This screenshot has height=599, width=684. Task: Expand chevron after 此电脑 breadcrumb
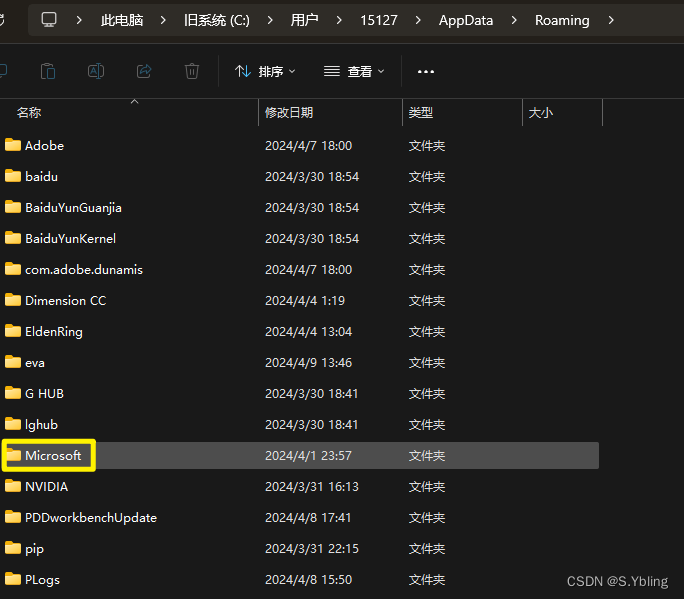click(163, 20)
